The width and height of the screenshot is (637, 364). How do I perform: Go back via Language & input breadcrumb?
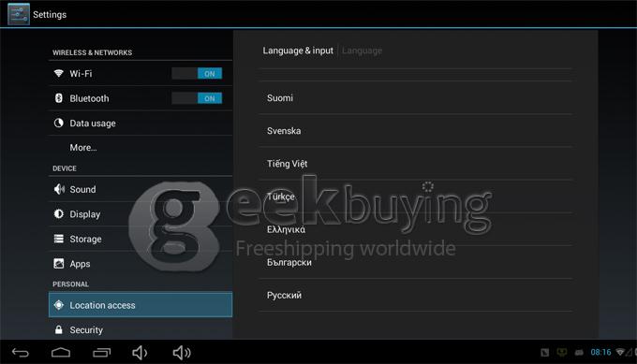[x=298, y=51]
